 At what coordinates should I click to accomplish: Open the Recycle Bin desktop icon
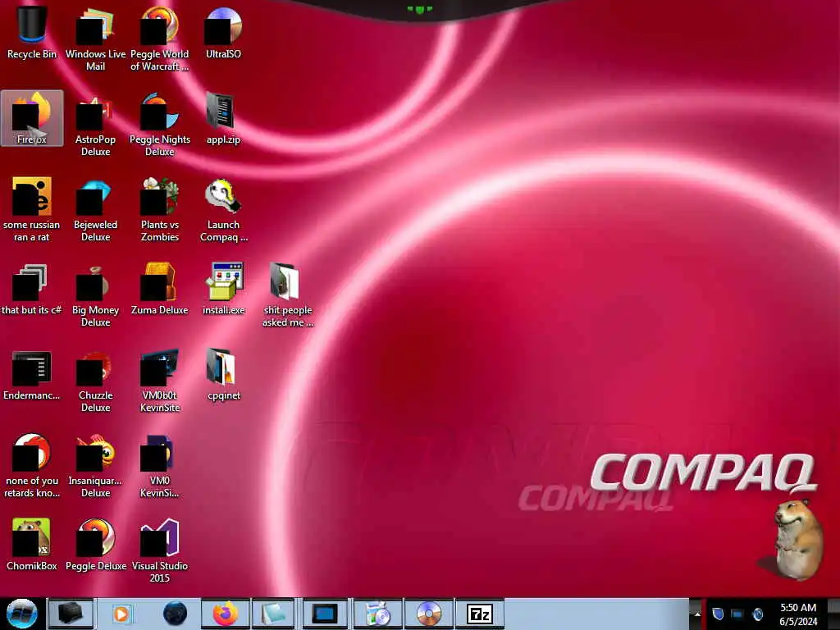[32, 33]
